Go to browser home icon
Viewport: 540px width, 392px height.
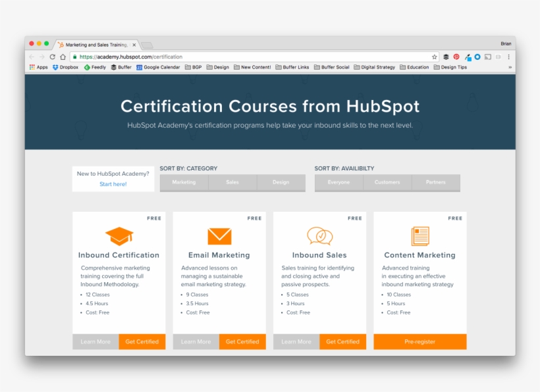63,57
